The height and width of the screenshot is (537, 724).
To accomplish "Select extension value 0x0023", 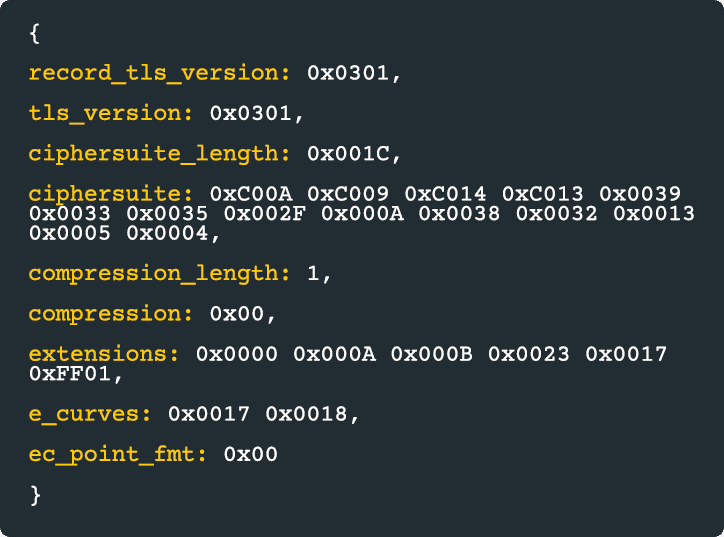I will (529, 354).
